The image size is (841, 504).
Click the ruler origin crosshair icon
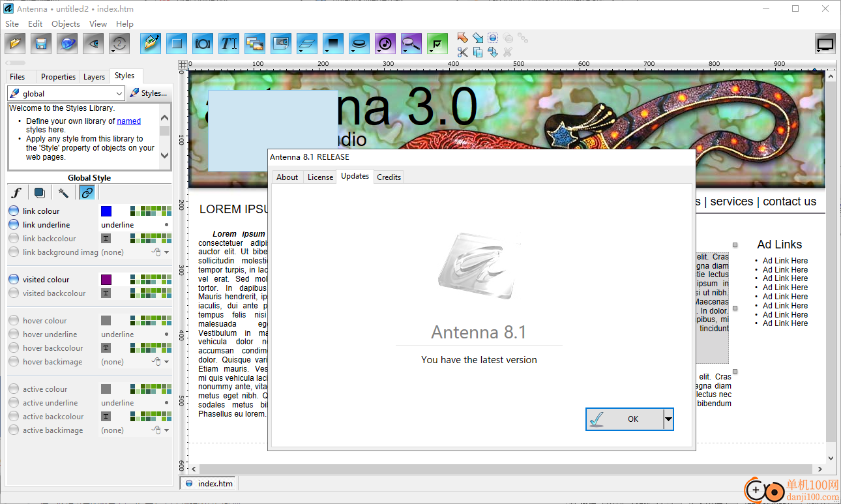click(183, 65)
